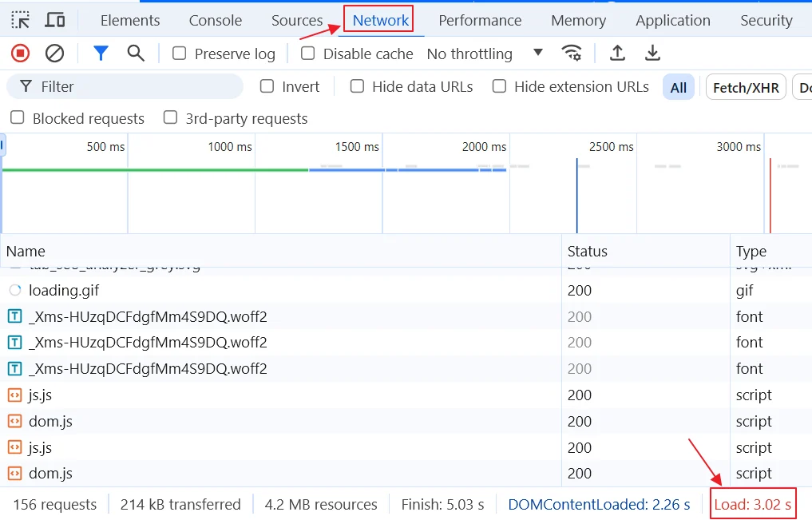812x520 pixels.
Task: Select the All requests filter
Action: [x=678, y=86]
